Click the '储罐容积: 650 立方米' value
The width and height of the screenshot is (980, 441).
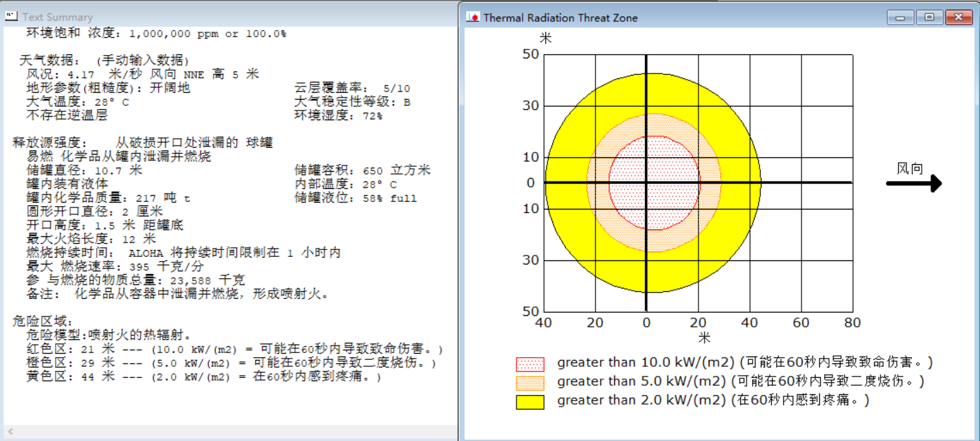pos(363,170)
